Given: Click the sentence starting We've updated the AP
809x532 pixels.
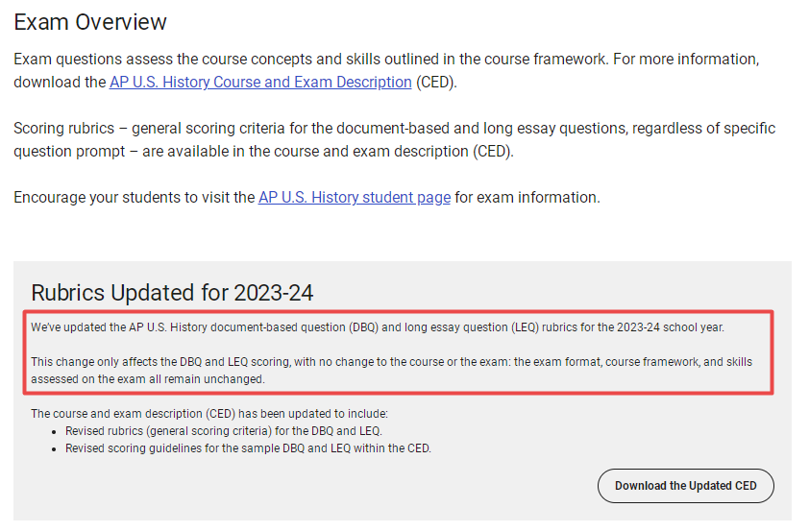Looking at the screenshot, I should (x=378, y=327).
